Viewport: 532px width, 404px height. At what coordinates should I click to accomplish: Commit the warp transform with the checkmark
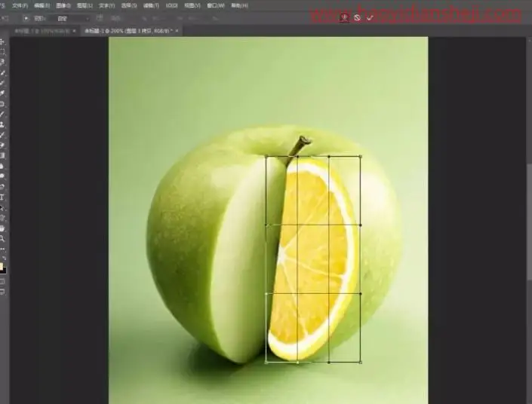coord(371,17)
